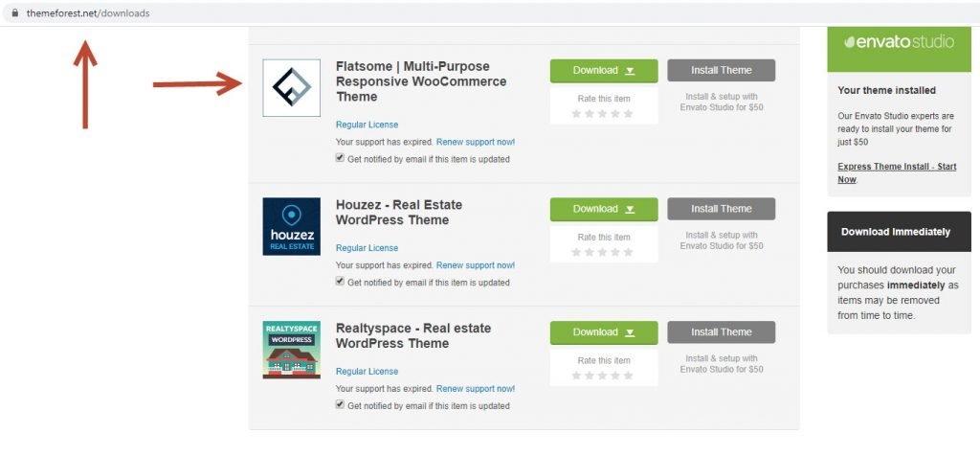980x456 pixels.
Task: Rate Houzez with the fourth star
Action: click(615, 252)
